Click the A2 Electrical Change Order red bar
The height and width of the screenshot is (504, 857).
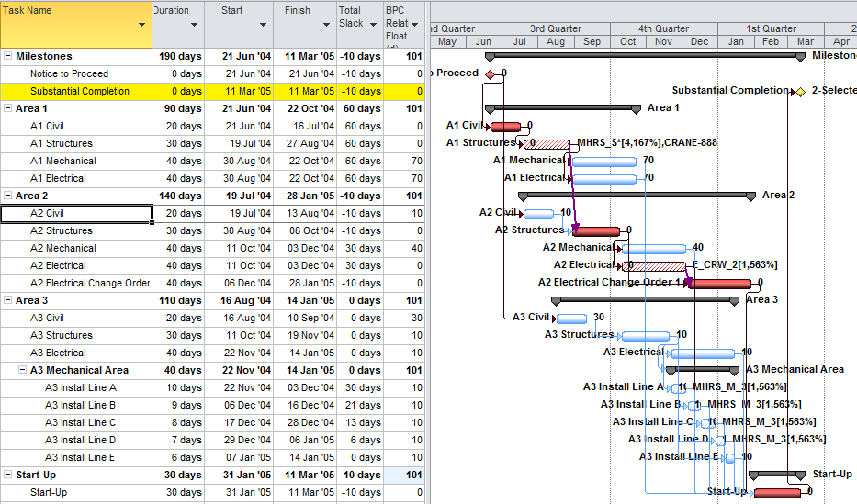point(719,284)
